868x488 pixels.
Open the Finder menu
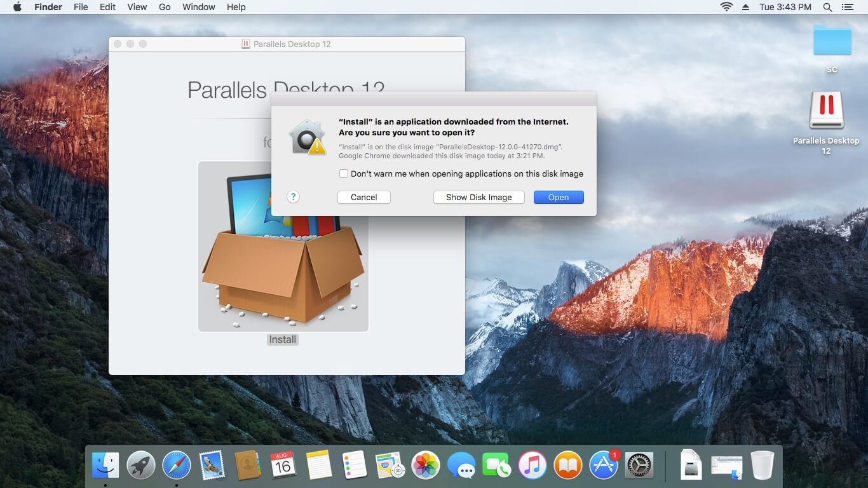tap(48, 7)
